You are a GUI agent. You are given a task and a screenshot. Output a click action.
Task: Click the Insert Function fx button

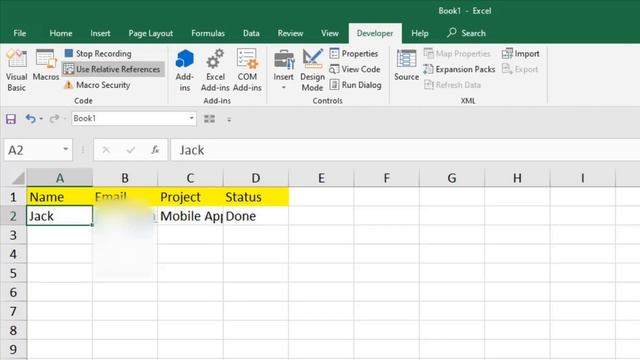[155, 150]
